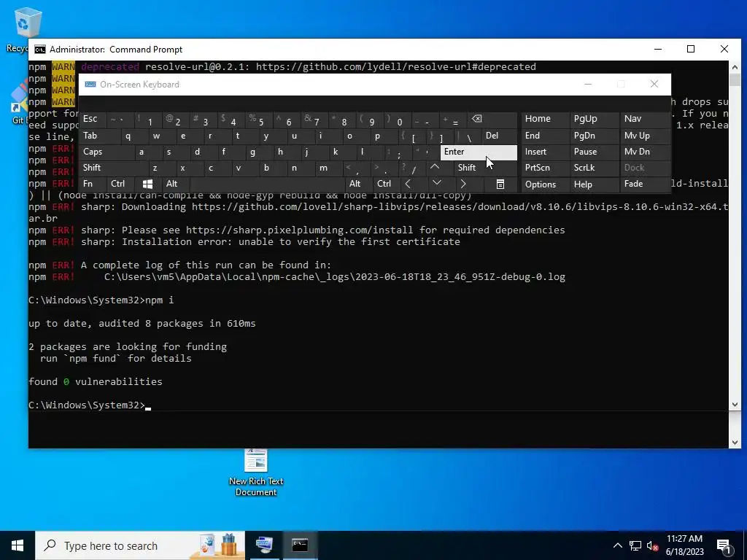Click the right arrow key
The image size is (747, 560).
(462, 184)
